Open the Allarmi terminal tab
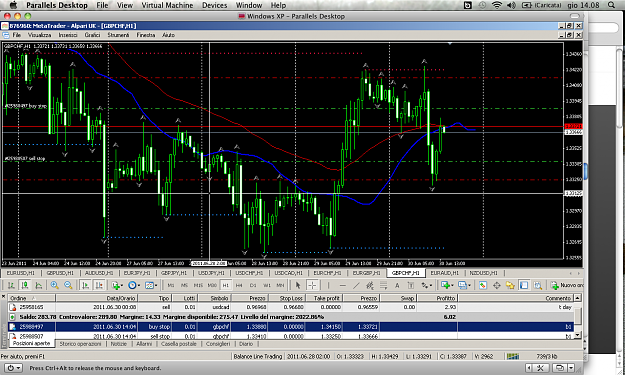The width and height of the screenshot is (625, 375). click(144, 344)
